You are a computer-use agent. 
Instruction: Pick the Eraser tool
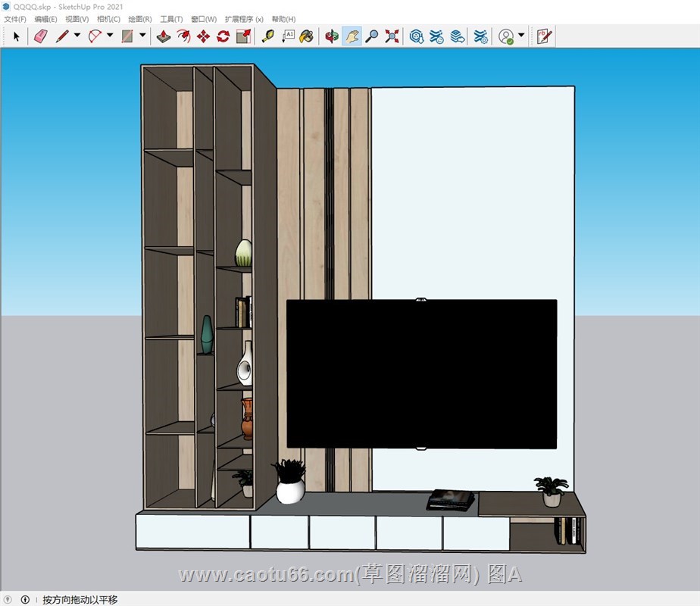(41, 36)
